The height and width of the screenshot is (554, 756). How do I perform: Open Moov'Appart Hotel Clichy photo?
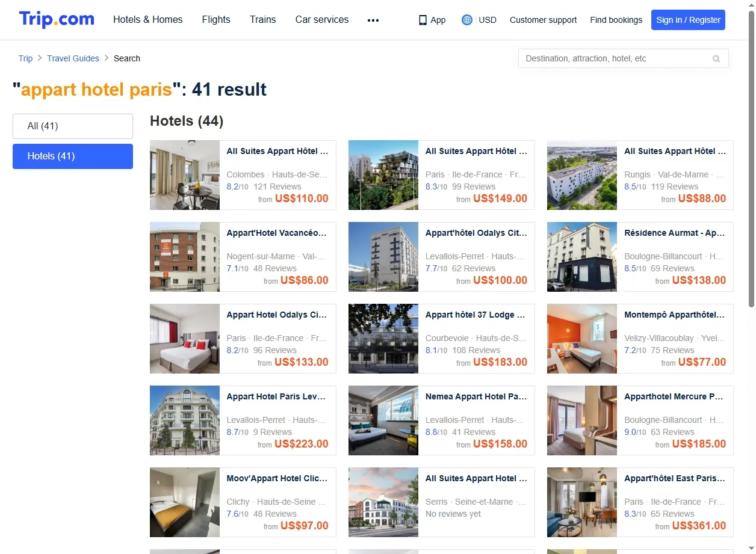pyautogui.click(x=185, y=502)
